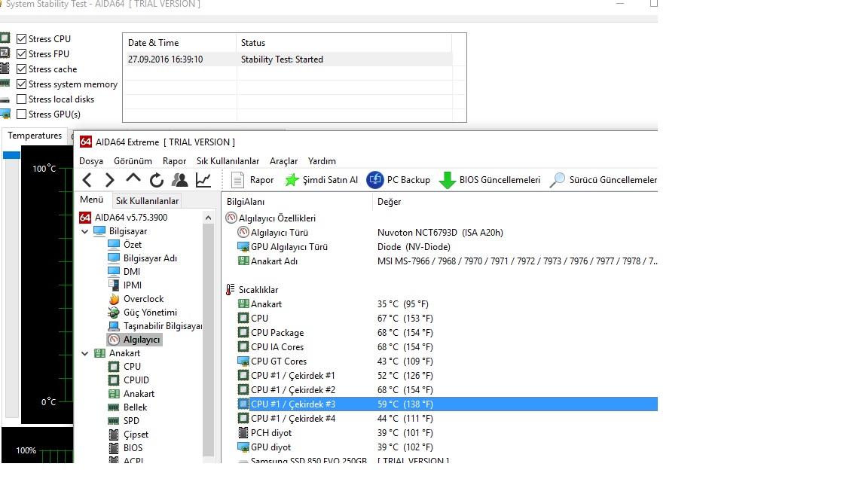
Task: Switch to the Sık Kullanılanlar panel tab
Action: pyautogui.click(x=147, y=201)
